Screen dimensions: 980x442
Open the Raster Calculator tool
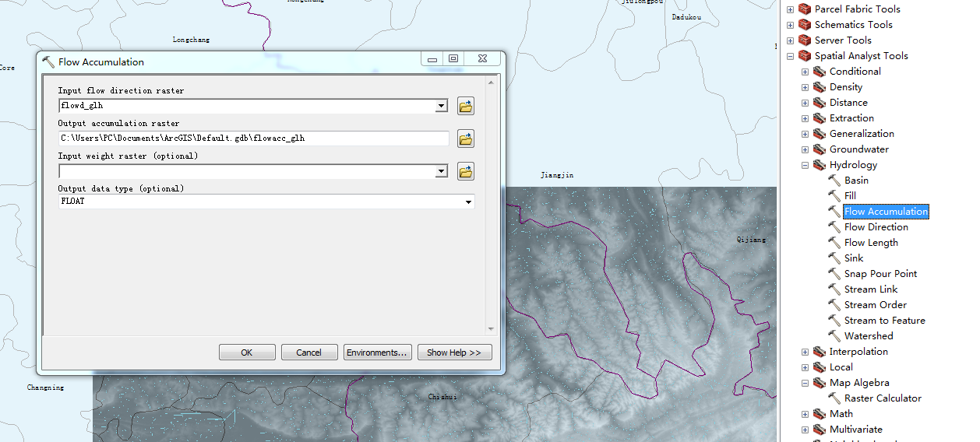click(883, 398)
